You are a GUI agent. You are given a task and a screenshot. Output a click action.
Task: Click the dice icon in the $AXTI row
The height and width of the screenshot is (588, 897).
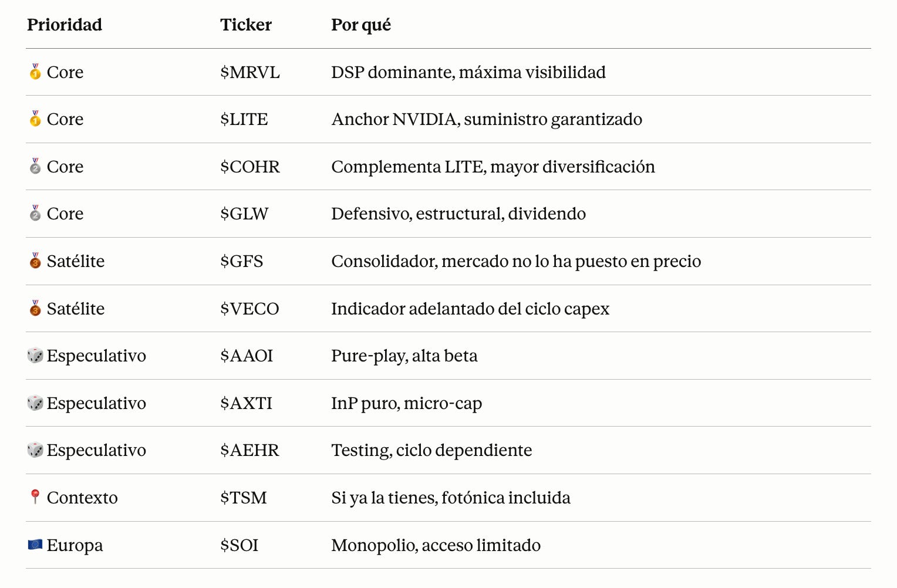35,403
